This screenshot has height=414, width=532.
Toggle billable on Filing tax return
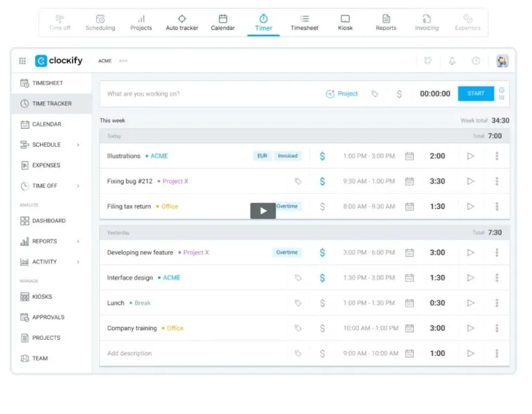(322, 206)
